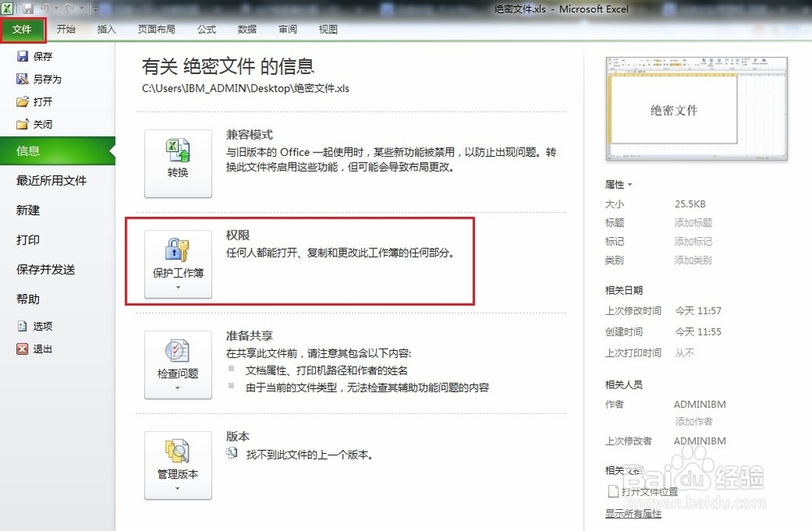Viewport: 812px width, 531px height.
Task: Click creation time 今天 11:55
Action: coord(698,331)
